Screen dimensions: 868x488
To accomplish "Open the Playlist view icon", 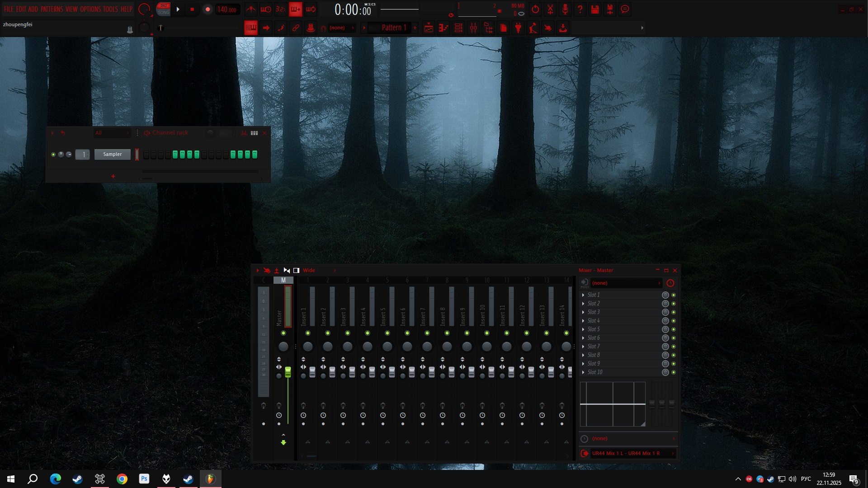I will coord(429,28).
